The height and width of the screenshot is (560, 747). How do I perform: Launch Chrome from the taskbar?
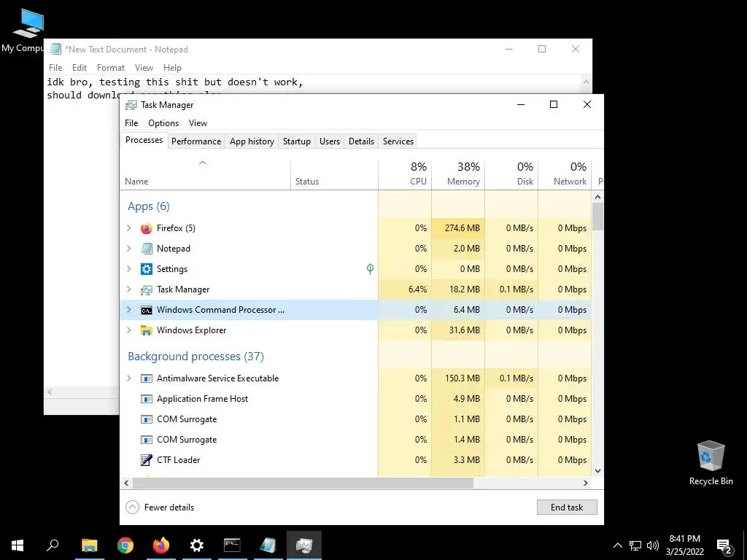click(x=125, y=545)
